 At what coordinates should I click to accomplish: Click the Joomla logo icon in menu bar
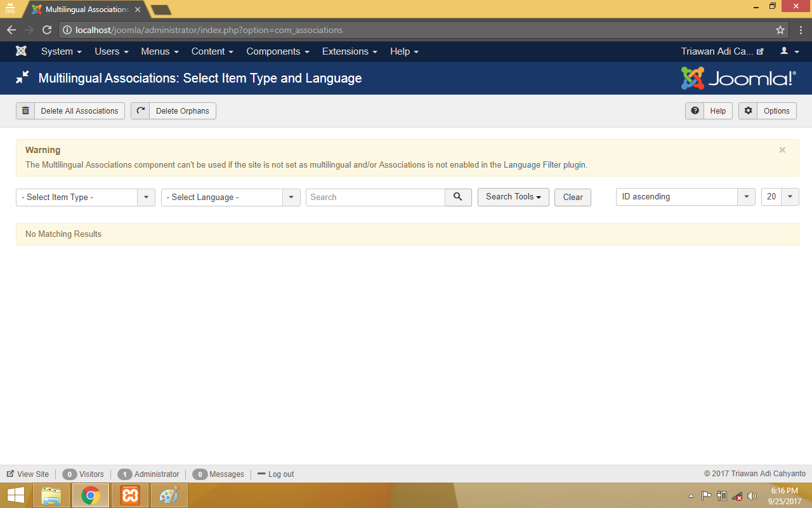click(22, 51)
